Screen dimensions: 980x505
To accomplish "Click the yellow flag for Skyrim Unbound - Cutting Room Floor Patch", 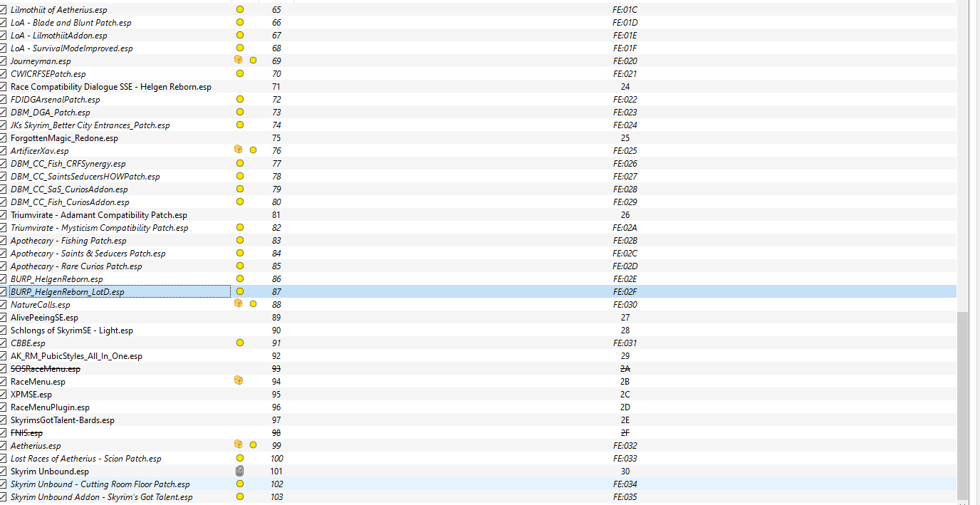I will click(x=239, y=484).
